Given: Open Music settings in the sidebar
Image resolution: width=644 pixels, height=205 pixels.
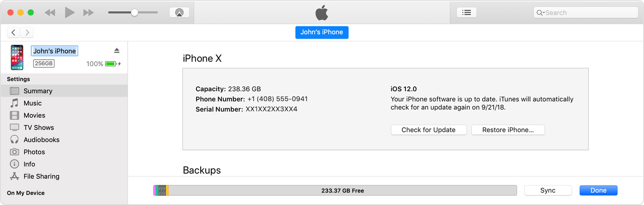Looking at the screenshot, I should tap(64, 103).
